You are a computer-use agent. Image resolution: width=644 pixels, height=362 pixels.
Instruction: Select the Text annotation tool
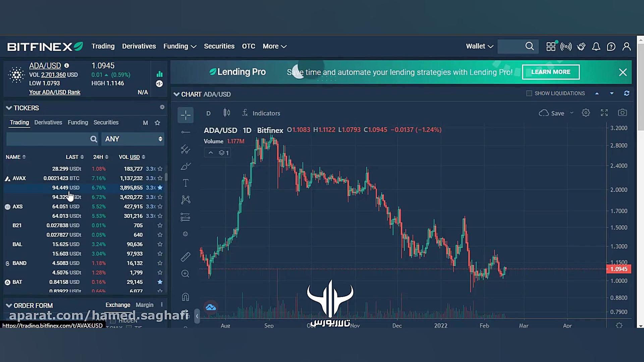185,183
